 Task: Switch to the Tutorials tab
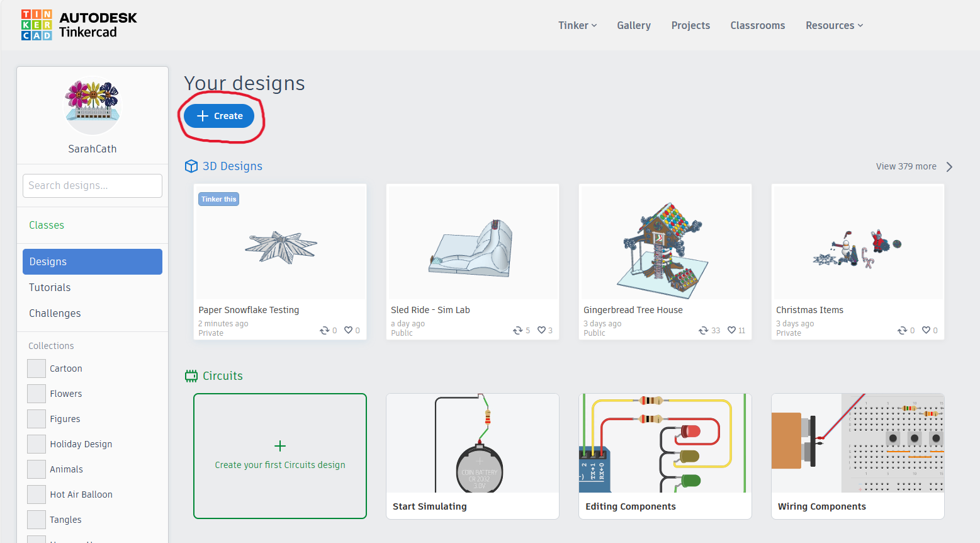49,287
